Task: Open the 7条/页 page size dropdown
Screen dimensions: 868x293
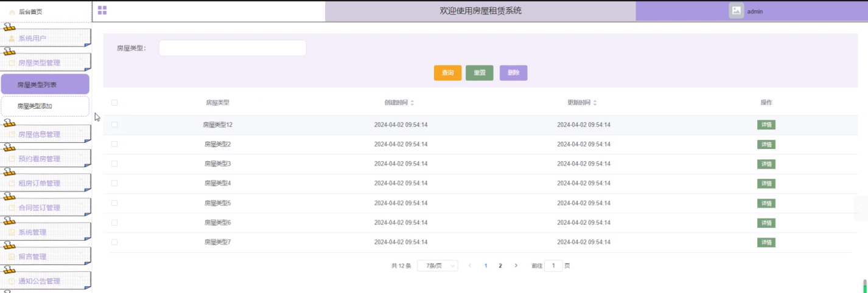Action: click(438, 266)
